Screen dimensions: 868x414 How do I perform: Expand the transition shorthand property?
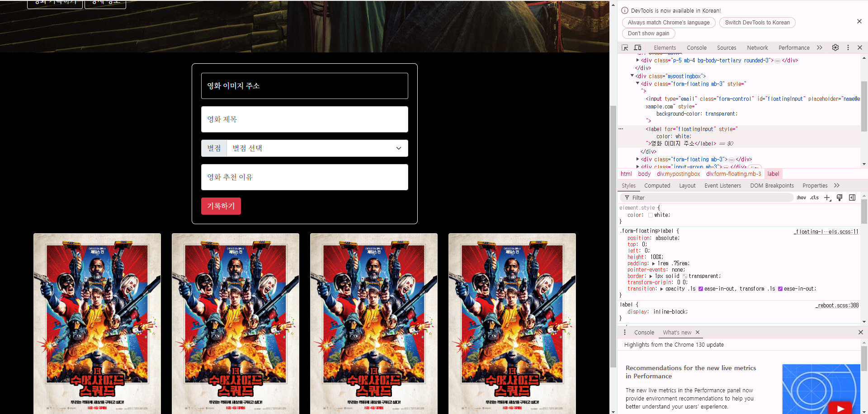coord(661,289)
